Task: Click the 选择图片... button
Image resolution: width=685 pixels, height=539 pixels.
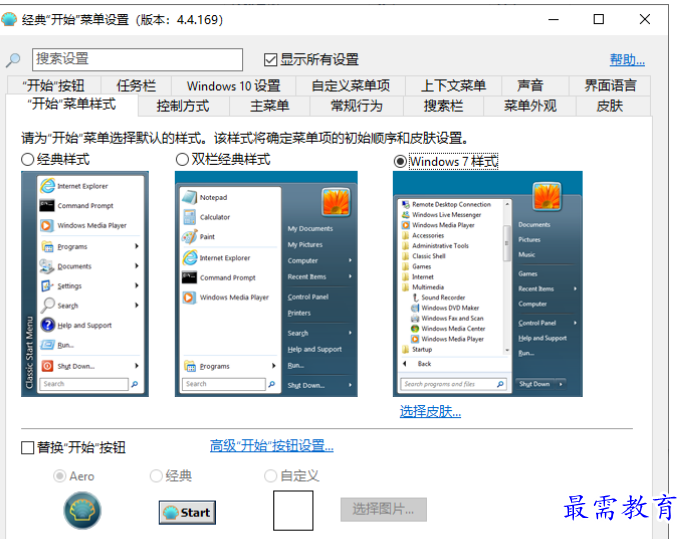Action: tap(384, 509)
